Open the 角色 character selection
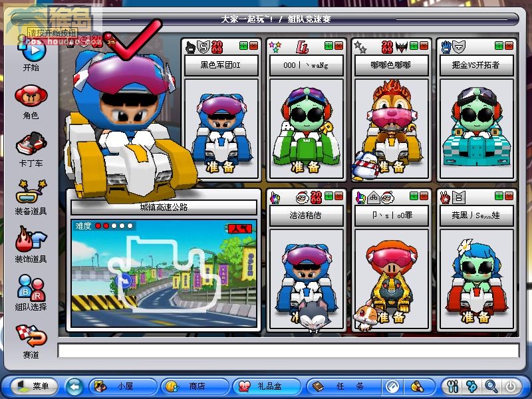 point(31,102)
